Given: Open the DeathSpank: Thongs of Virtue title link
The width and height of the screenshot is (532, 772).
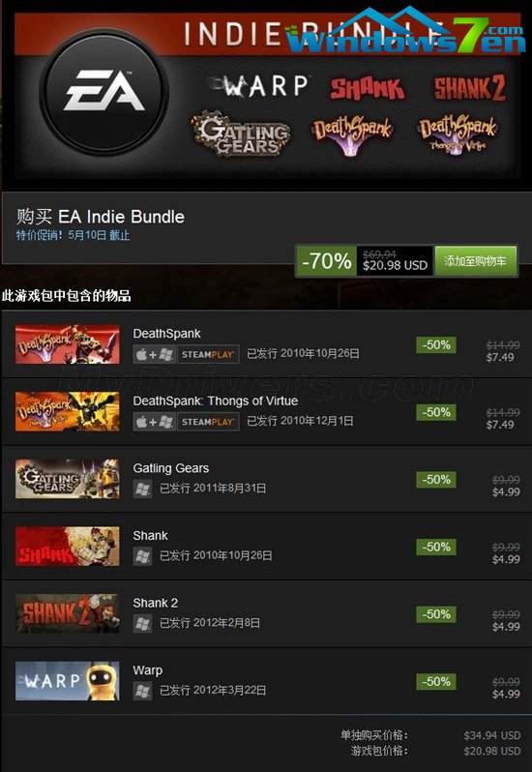Looking at the screenshot, I should click(216, 401).
